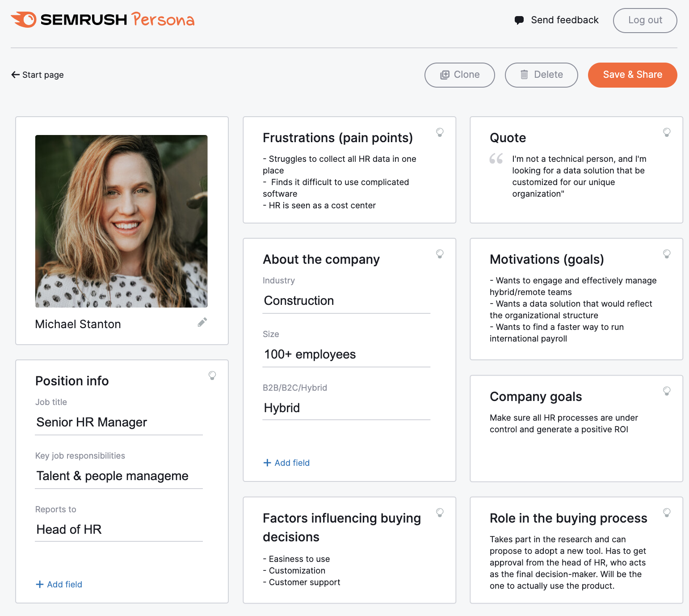Click the lightbulb icon on Motivations card

tap(667, 254)
